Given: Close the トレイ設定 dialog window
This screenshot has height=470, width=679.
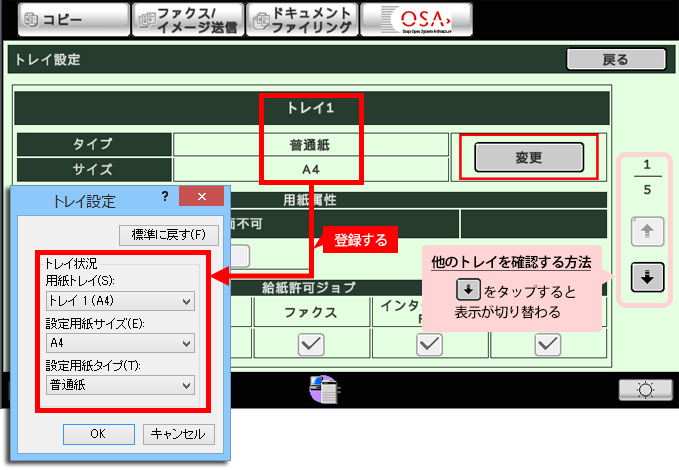Looking at the screenshot, I should coord(203,197).
